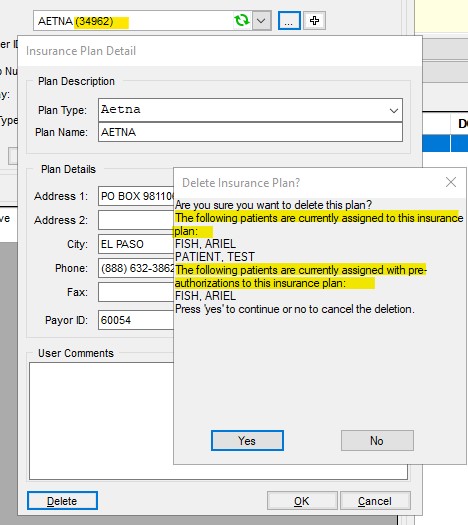Select the PATIENT, TEST line

[x=215, y=257]
